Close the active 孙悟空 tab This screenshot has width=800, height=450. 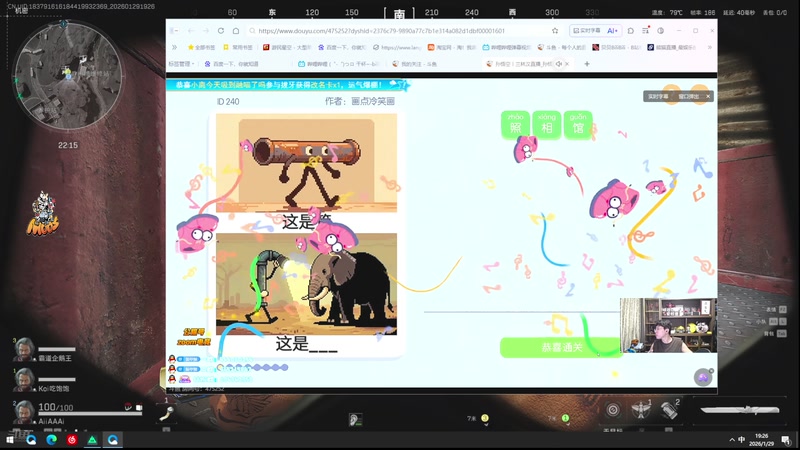click(x=567, y=64)
